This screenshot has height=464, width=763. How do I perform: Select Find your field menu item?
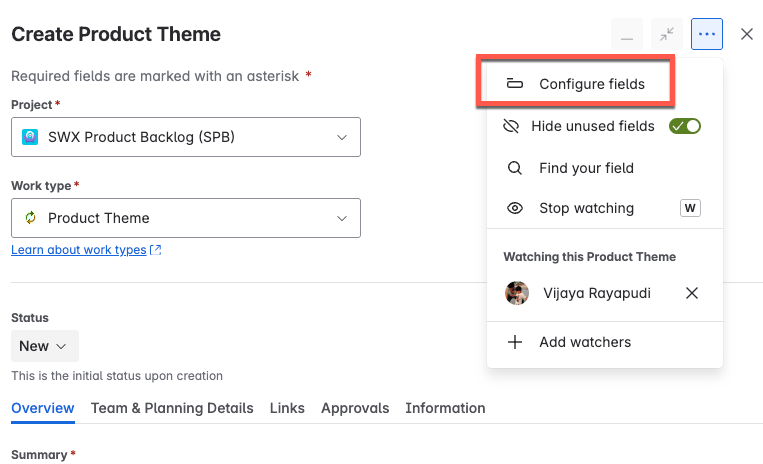(x=605, y=168)
